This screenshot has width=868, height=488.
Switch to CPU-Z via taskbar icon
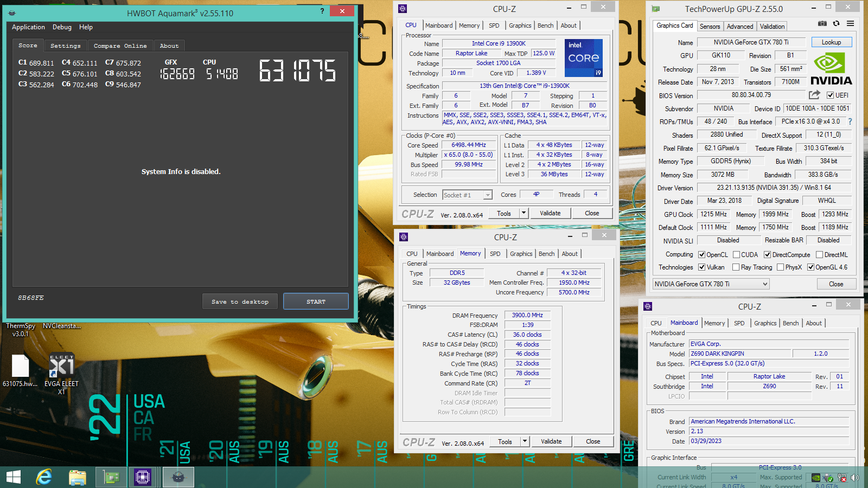[143, 477]
